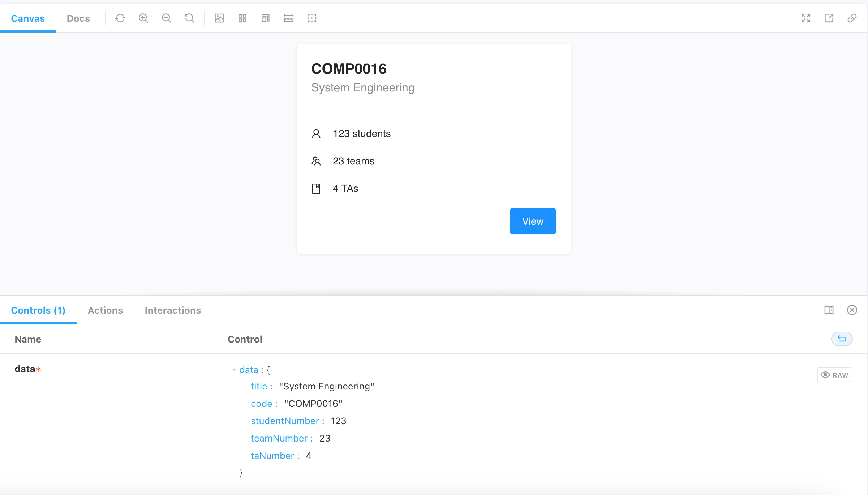Click the students person icon
The height and width of the screenshot is (495, 868).
tap(316, 134)
